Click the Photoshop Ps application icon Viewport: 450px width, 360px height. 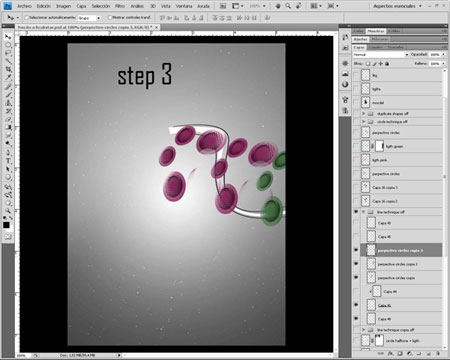click(8, 6)
